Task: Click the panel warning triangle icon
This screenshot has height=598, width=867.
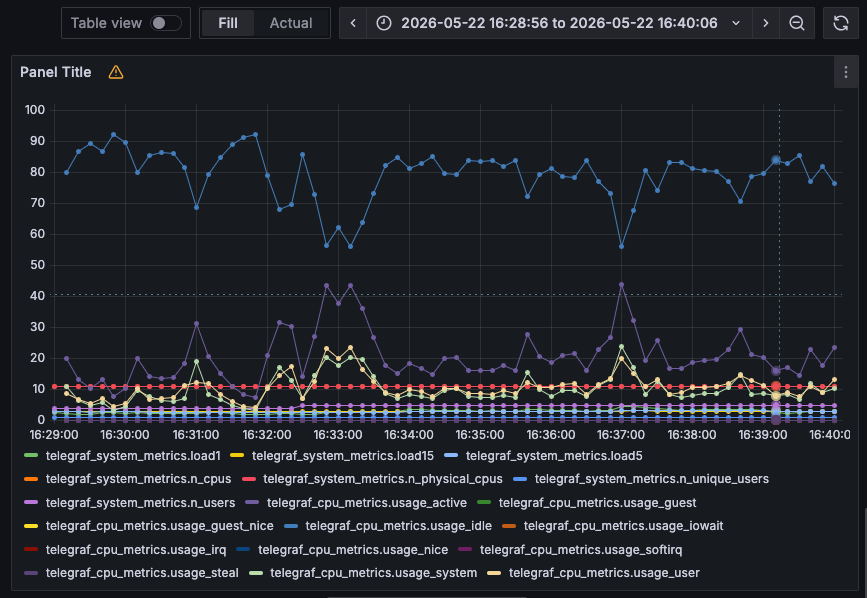Action: pos(116,72)
